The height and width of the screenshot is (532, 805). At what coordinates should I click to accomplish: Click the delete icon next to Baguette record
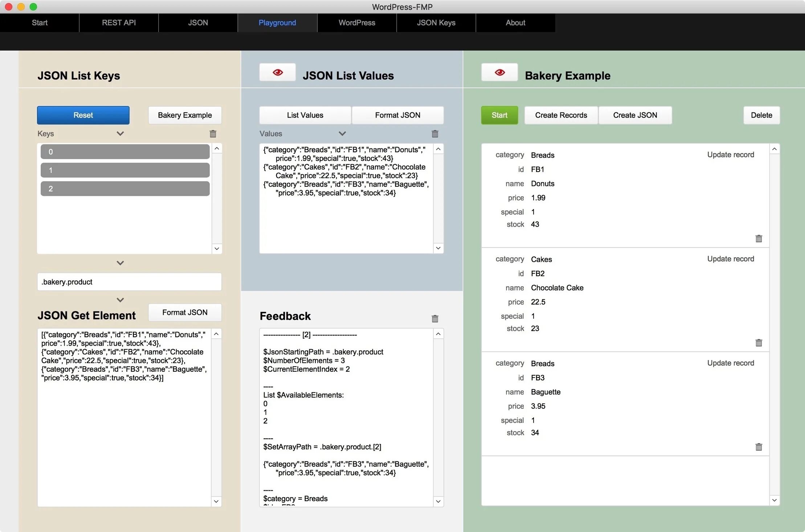[759, 446]
